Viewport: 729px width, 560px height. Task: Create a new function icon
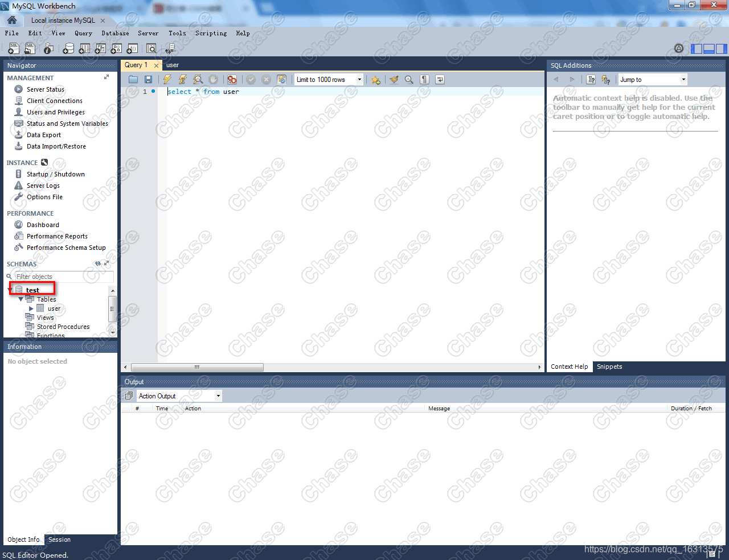pos(132,49)
